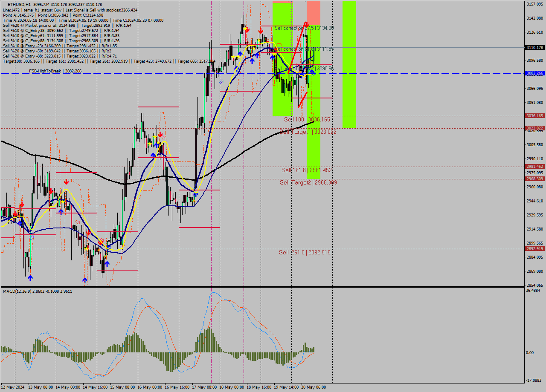Click the yellow dot signal marker near 16 May
This screenshot has width=546, height=392.
155,137
